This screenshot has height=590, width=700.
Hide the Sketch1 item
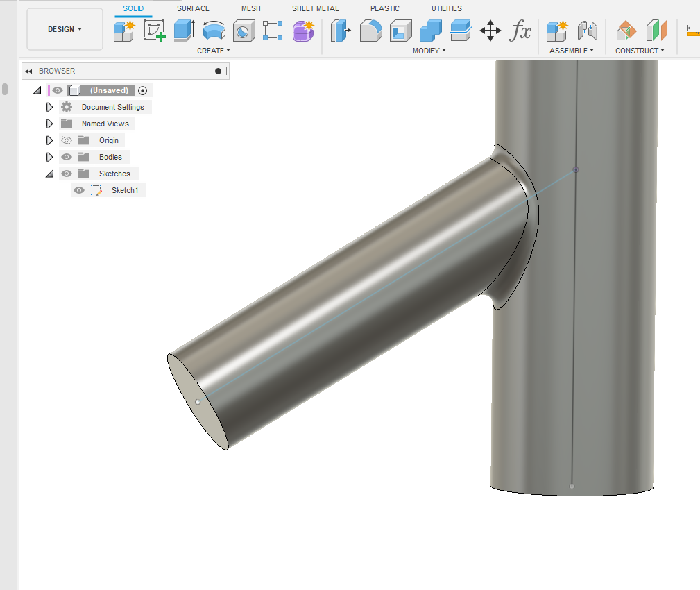coord(79,190)
